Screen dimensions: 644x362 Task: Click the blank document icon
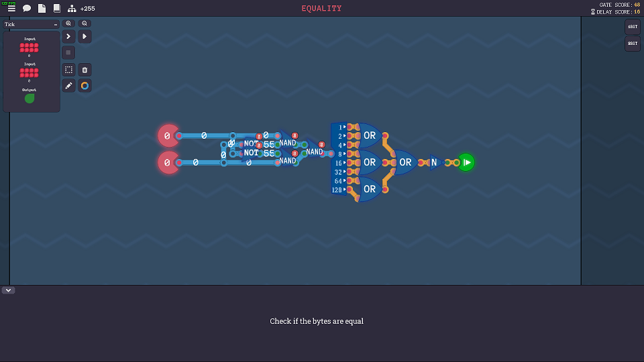tap(42, 9)
